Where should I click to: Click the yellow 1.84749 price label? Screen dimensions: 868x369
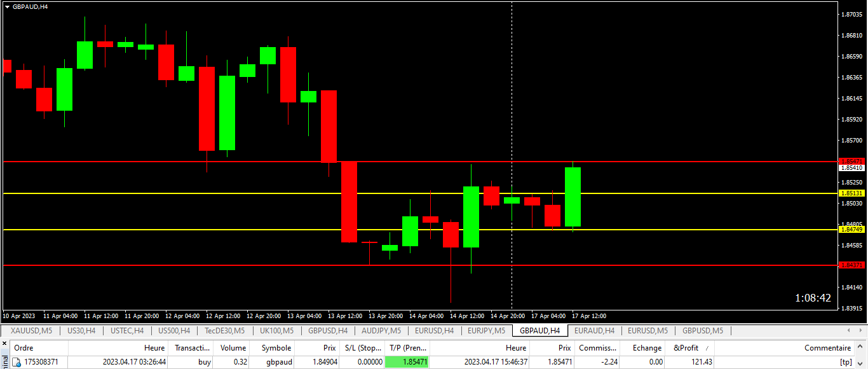point(851,229)
